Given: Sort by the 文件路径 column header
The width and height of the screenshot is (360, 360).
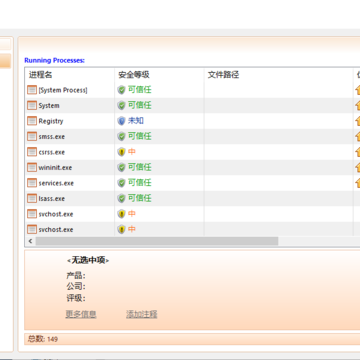Looking at the screenshot, I should point(279,75).
